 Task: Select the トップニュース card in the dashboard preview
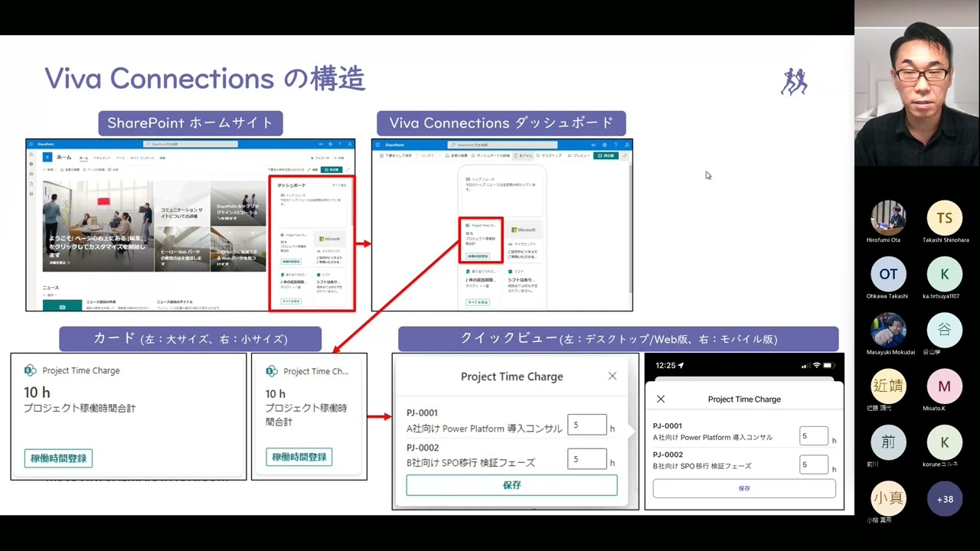[502, 197]
